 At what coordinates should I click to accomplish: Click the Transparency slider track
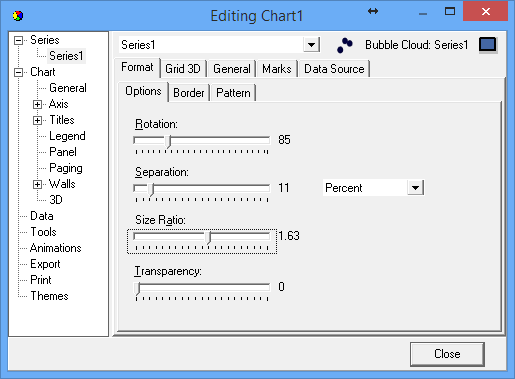pyautogui.click(x=201, y=287)
